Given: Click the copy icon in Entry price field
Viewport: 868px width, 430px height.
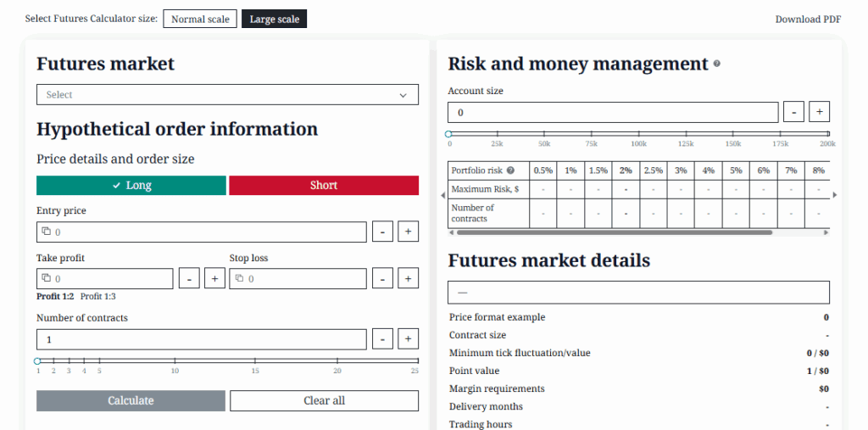Looking at the screenshot, I should point(46,232).
